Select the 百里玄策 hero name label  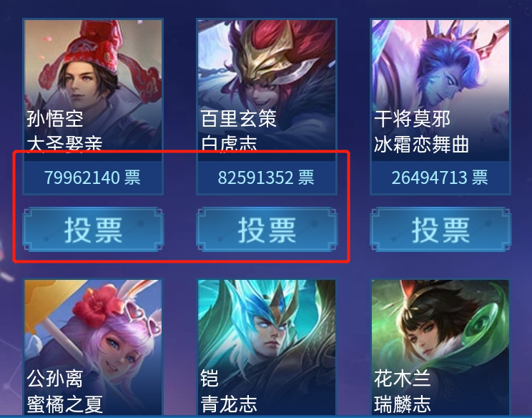tap(239, 119)
